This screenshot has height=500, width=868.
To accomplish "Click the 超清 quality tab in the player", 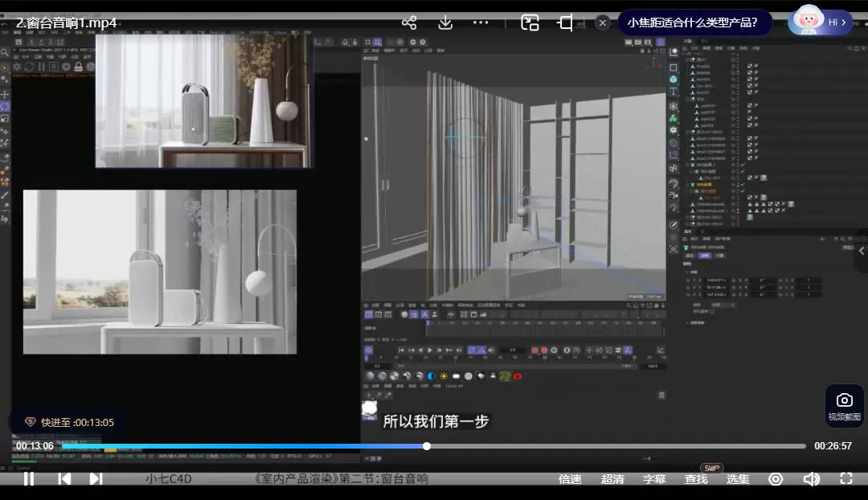I will pyautogui.click(x=612, y=479).
